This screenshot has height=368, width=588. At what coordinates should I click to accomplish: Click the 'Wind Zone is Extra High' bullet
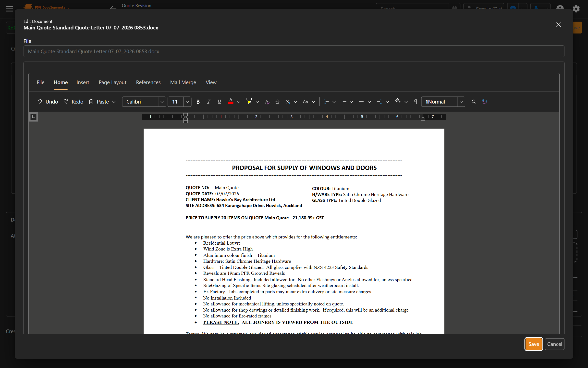tap(228, 249)
